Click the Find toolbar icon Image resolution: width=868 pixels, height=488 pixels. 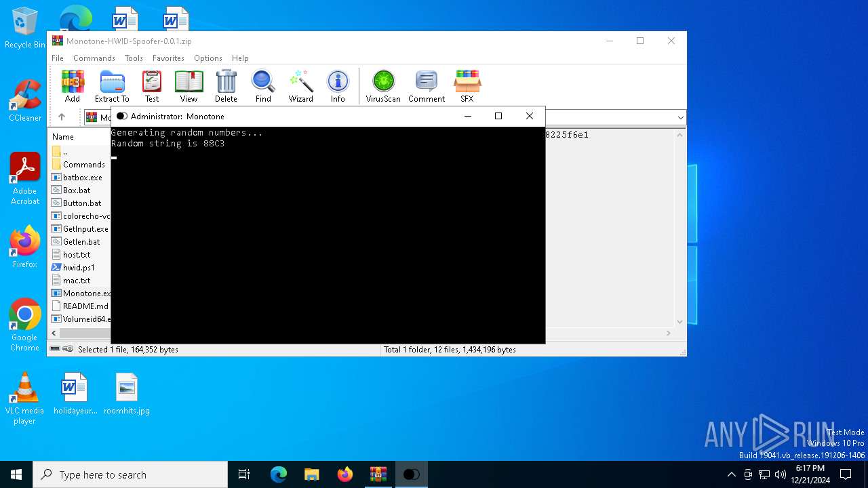point(263,86)
